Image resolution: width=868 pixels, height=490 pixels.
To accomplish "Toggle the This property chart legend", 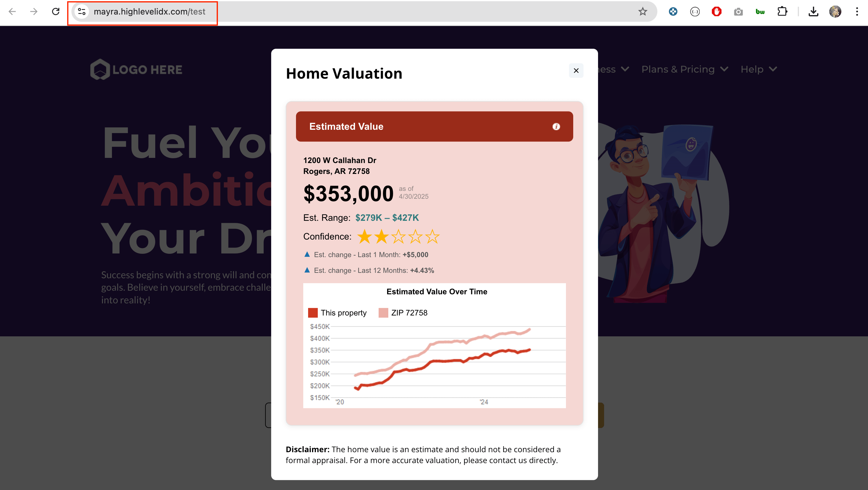I will 337,312.
